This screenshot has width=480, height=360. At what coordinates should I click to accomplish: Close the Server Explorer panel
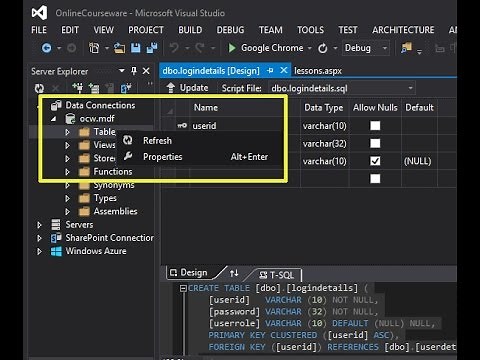coord(146,71)
